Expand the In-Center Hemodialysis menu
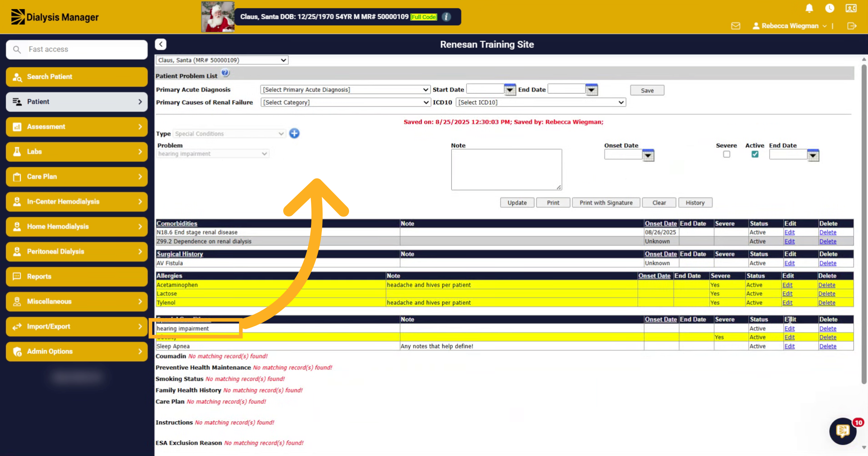868x456 pixels. [77, 202]
